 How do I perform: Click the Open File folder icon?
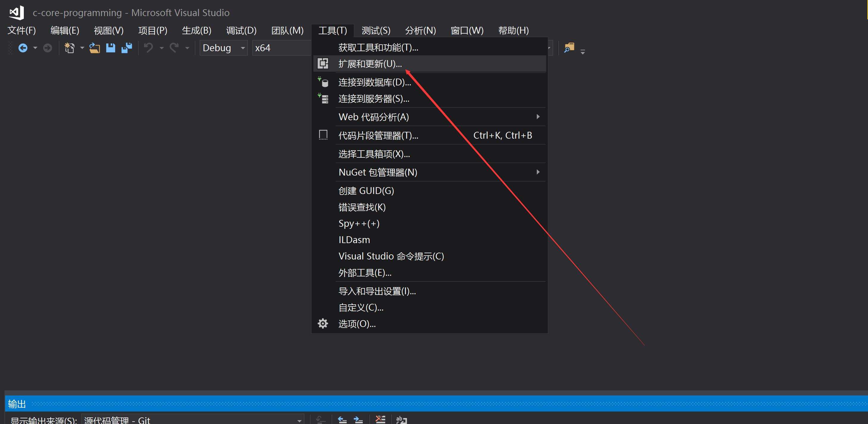[x=95, y=48]
